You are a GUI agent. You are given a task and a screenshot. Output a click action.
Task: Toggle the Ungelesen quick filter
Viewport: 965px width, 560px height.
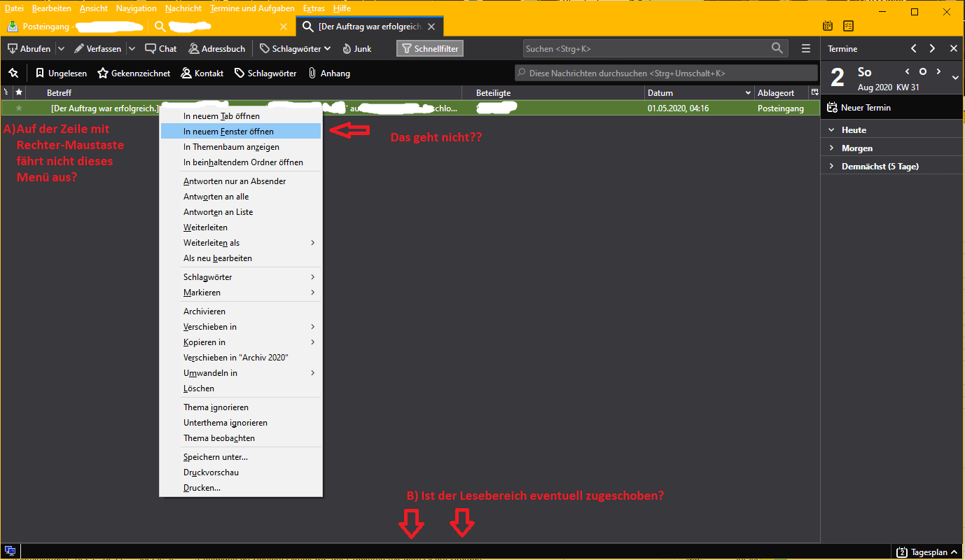61,73
